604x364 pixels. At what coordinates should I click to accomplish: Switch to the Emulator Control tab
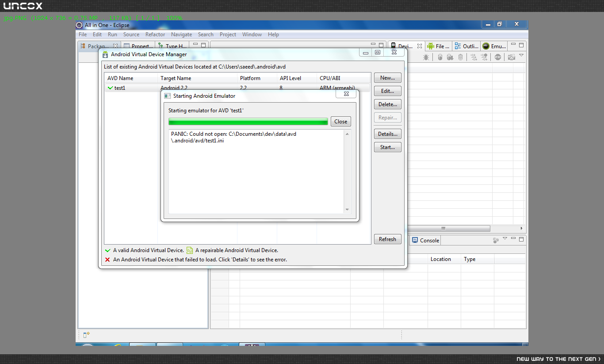(494, 46)
